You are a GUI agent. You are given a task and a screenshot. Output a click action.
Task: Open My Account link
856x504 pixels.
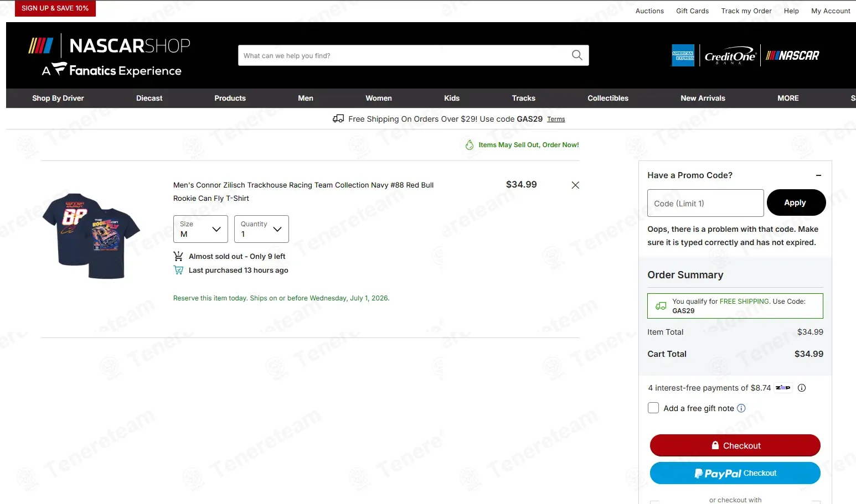pyautogui.click(x=831, y=11)
